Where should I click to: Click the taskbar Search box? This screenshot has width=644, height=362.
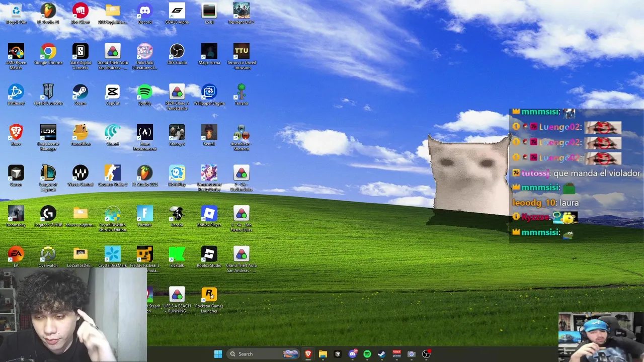click(264, 354)
